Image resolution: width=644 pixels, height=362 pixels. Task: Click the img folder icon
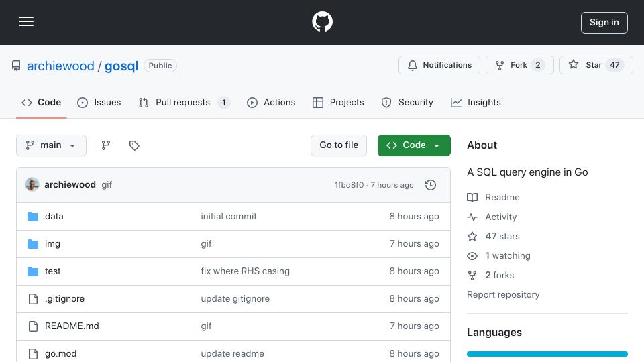(x=33, y=244)
